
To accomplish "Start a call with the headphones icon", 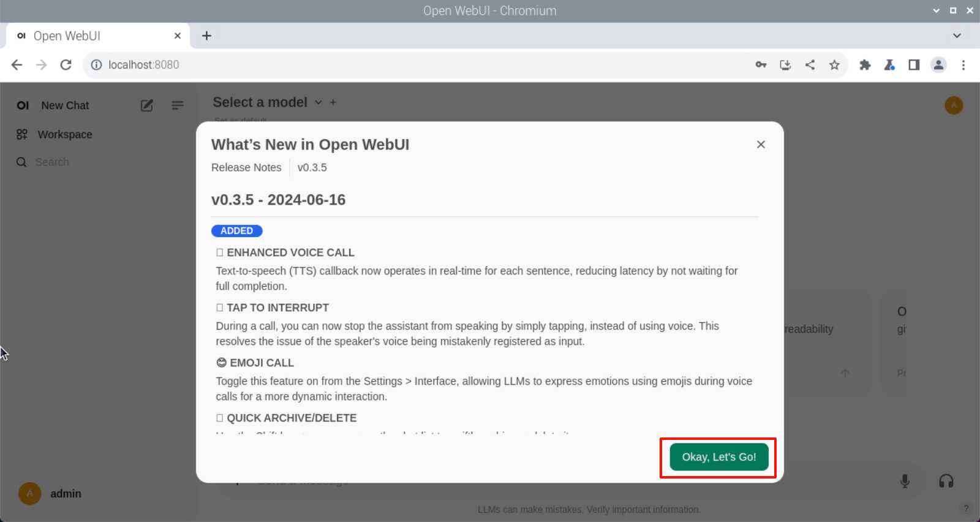I will pyautogui.click(x=946, y=481).
